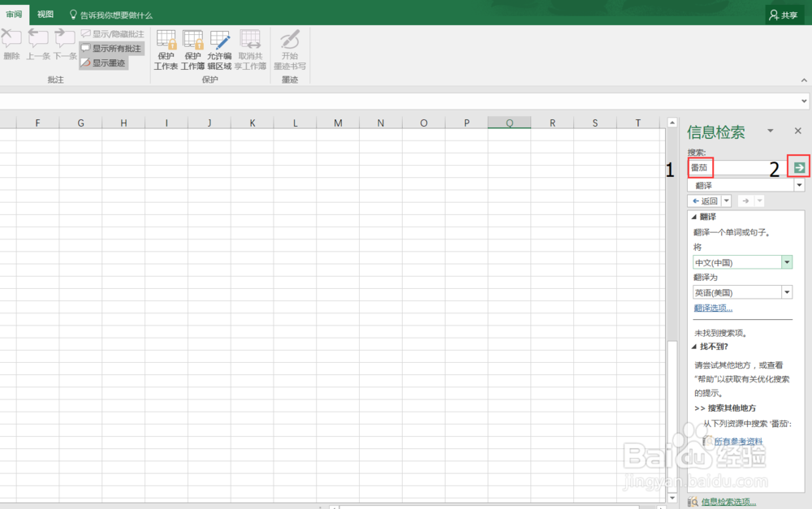Toggle Show/Hide Comment option
The image size is (812, 509).
point(112,33)
